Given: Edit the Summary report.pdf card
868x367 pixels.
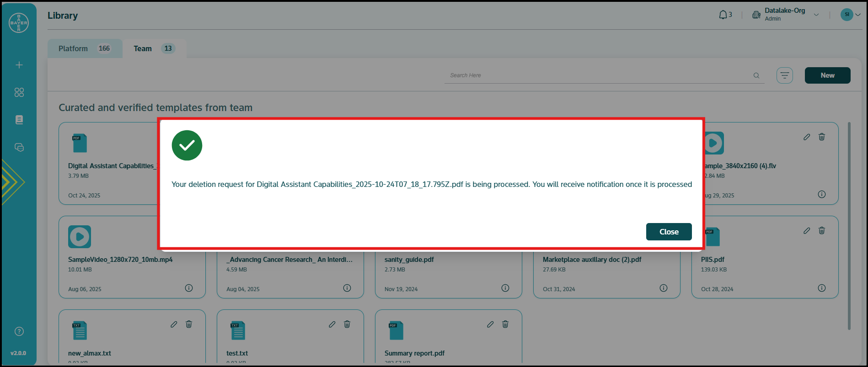Looking at the screenshot, I should (490, 324).
